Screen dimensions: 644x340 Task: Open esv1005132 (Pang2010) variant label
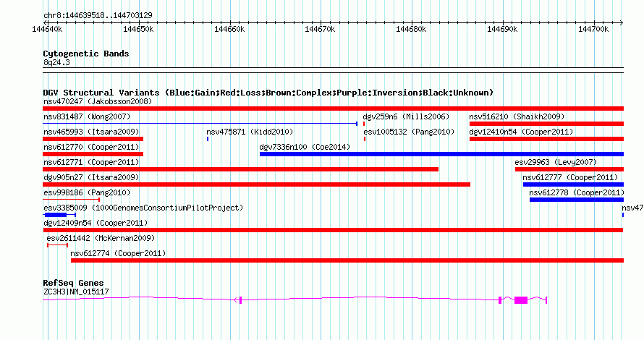pos(409,132)
